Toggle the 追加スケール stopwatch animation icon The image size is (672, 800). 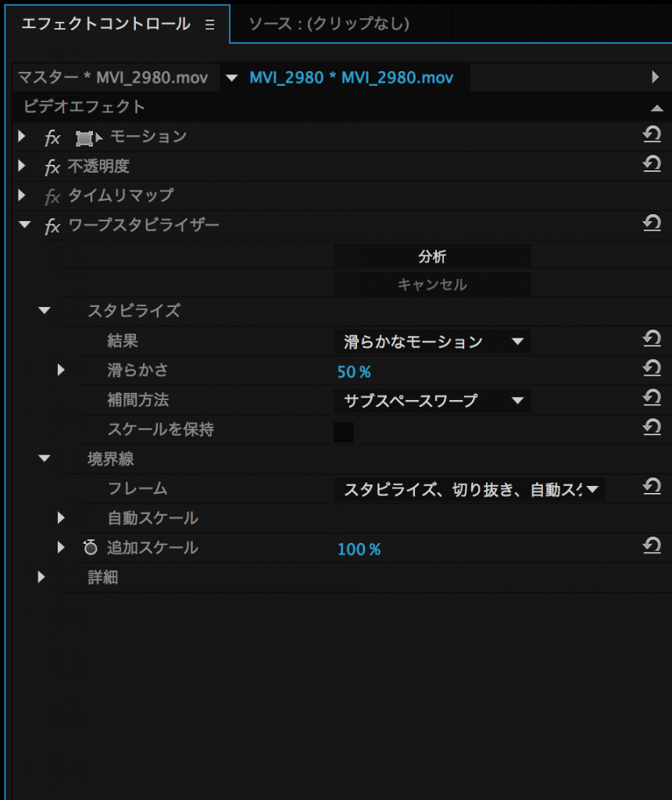[x=91, y=548]
